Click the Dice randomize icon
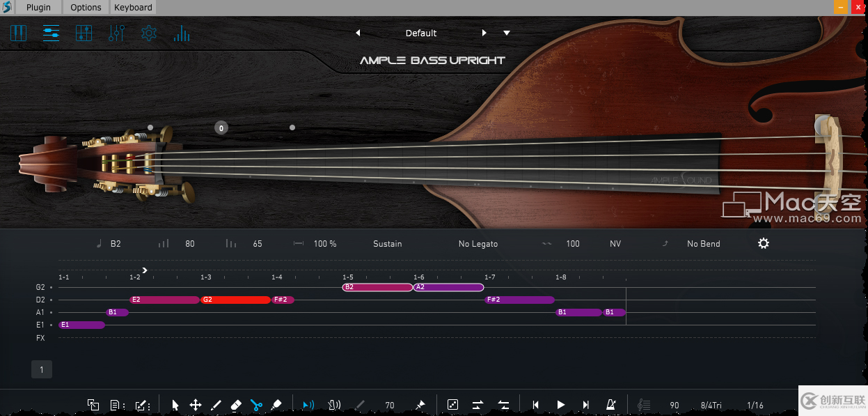This screenshot has width=868, height=416. click(x=452, y=404)
